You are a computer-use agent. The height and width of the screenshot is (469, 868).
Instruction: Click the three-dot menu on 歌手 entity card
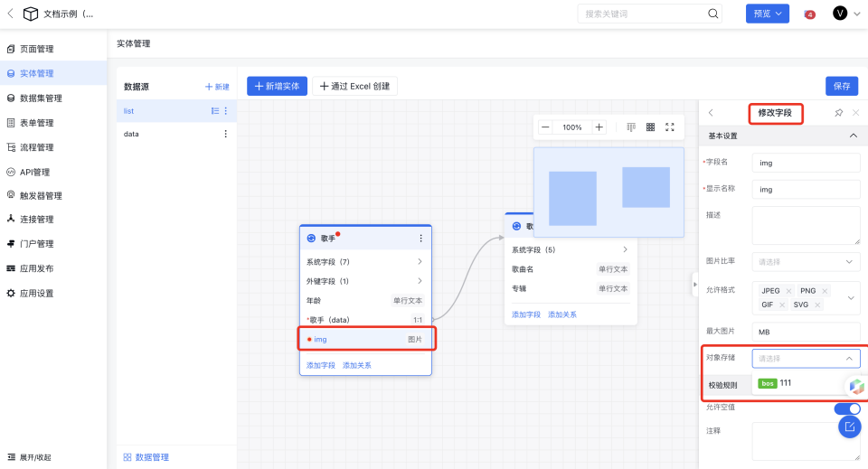420,238
